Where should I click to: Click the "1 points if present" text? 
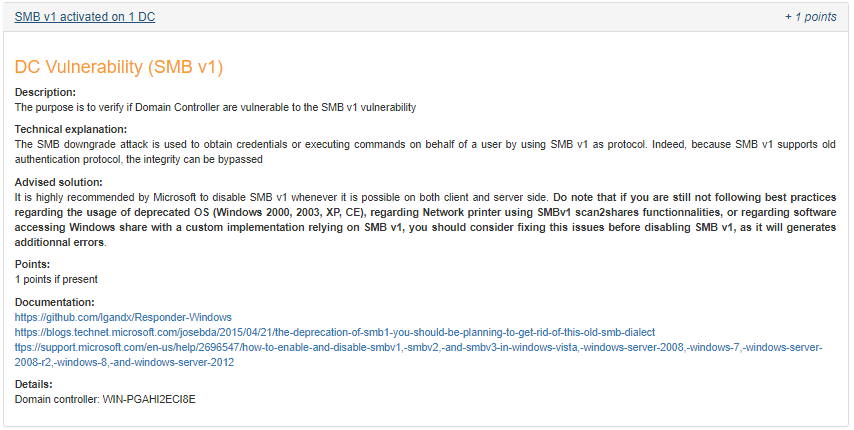pos(56,279)
